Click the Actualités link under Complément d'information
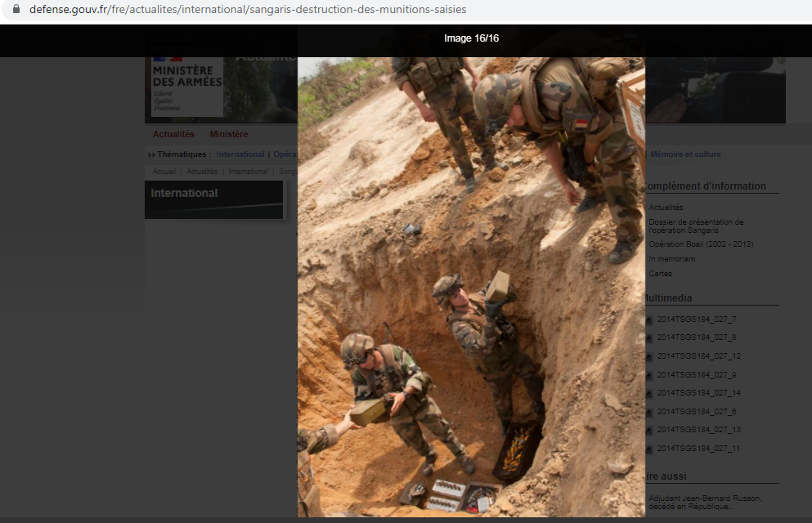Image resolution: width=812 pixels, height=523 pixels. tap(666, 207)
